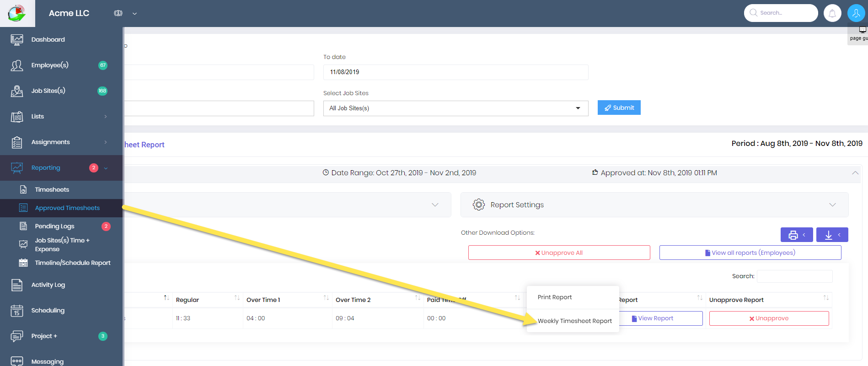Viewport: 868px width, 366px height.
Task: Click the Unapprove button in row
Action: (x=769, y=318)
